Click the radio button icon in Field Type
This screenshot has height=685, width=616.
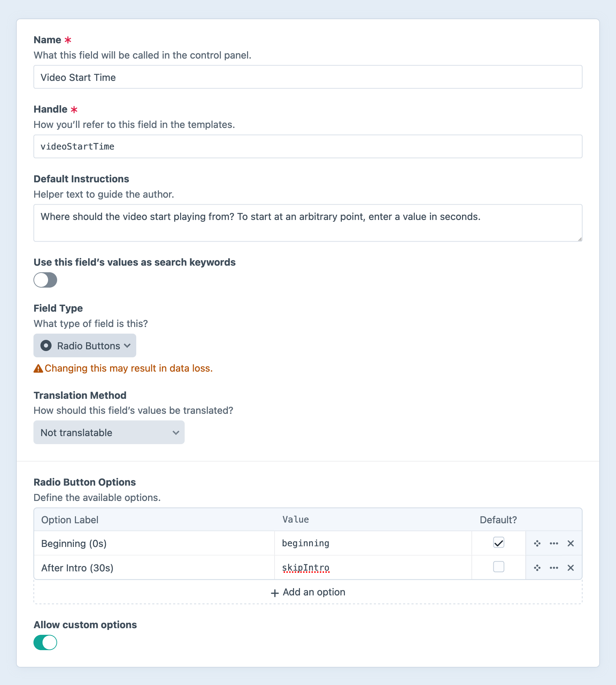tap(46, 345)
